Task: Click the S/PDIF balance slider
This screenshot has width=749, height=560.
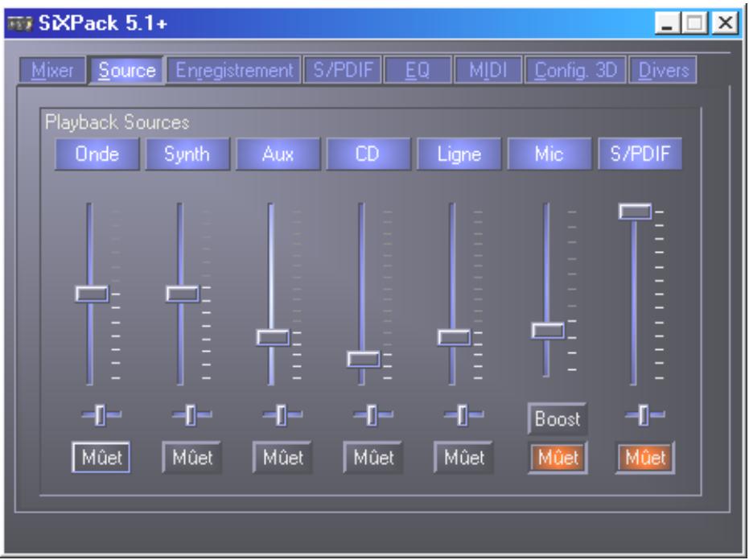Action: click(x=644, y=414)
